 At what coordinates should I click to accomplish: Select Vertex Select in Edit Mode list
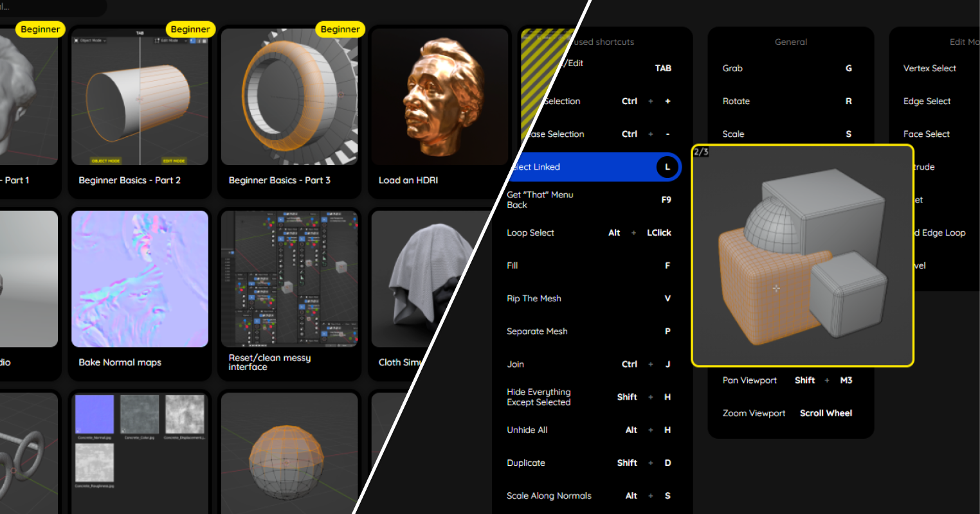tap(929, 68)
